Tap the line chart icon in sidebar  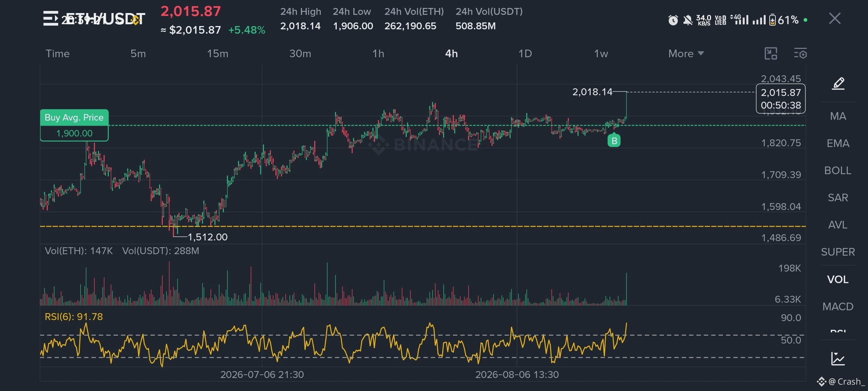point(838,359)
